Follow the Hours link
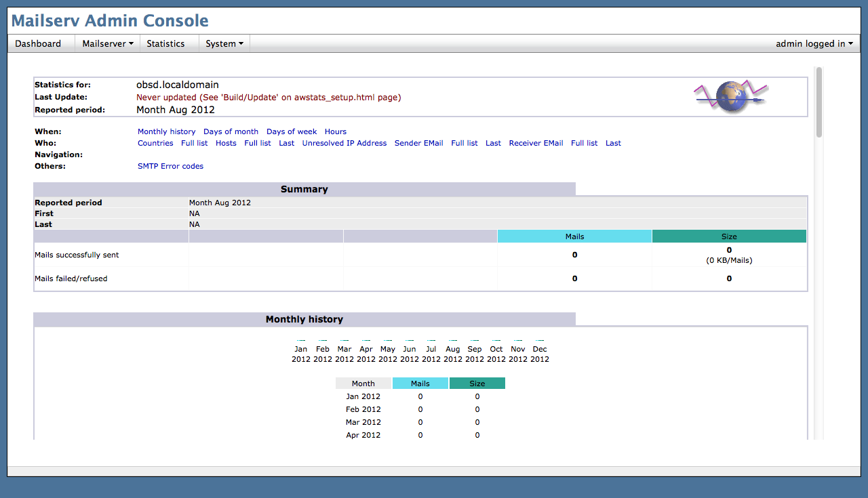Image resolution: width=868 pixels, height=498 pixels. tap(336, 131)
